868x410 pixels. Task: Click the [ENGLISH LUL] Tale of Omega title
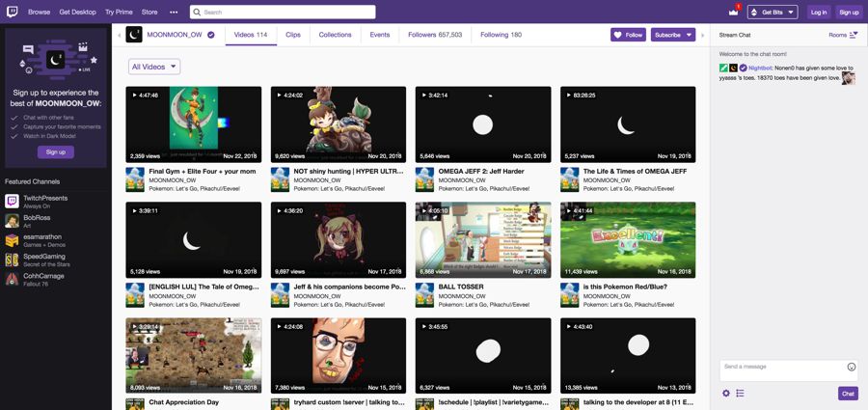[x=204, y=287]
